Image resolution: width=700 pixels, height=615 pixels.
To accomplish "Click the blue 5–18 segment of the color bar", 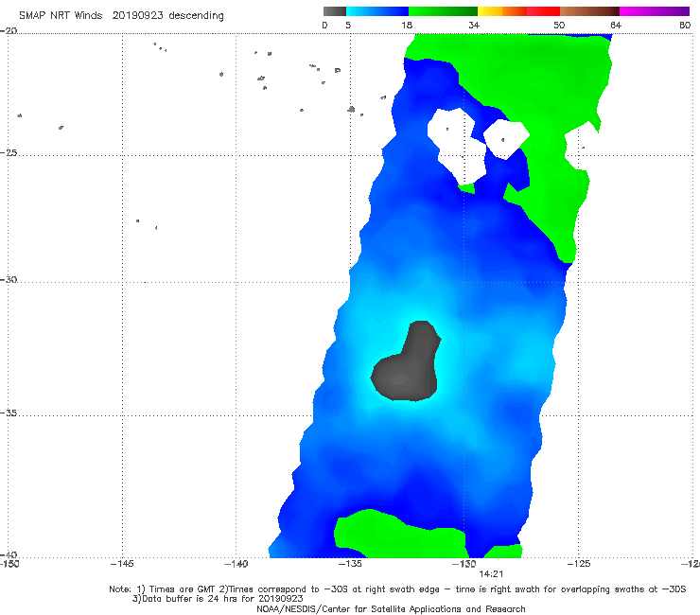I will coord(377,11).
